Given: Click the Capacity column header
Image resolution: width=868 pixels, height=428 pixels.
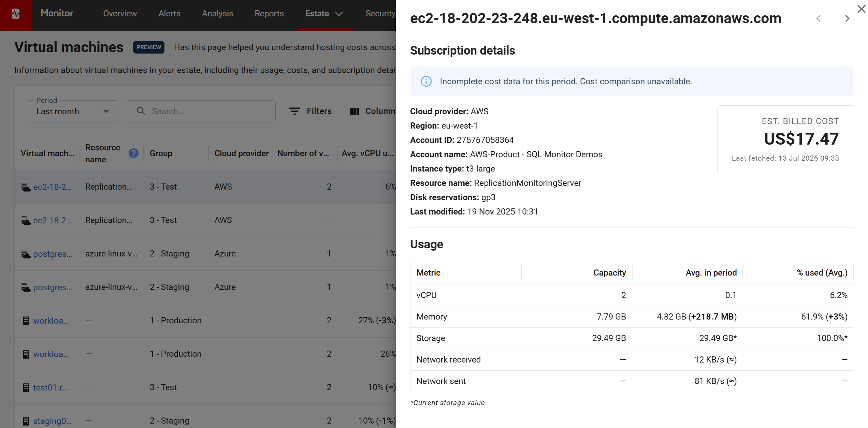Looking at the screenshot, I should pyautogui.click(x=610, y=273).
